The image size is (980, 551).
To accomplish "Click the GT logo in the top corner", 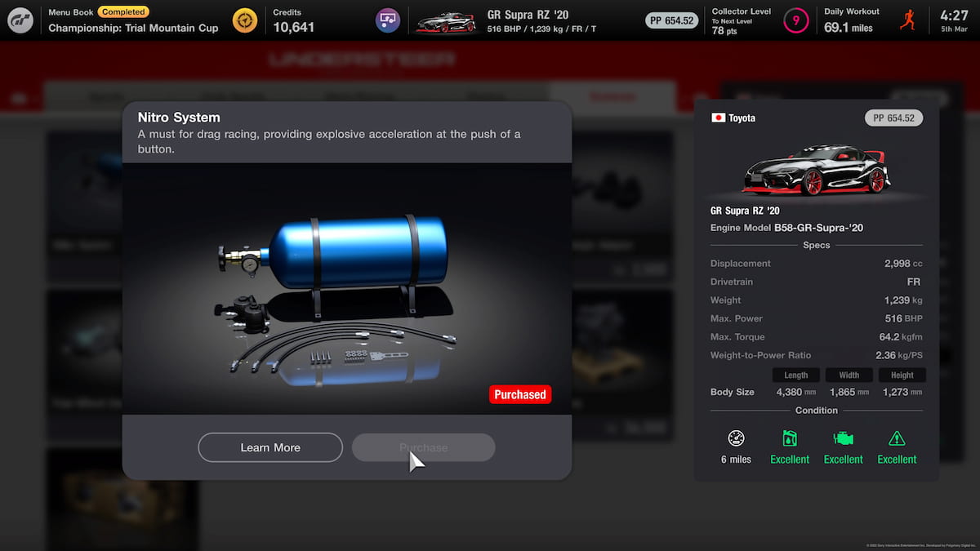I will point(20,20).
